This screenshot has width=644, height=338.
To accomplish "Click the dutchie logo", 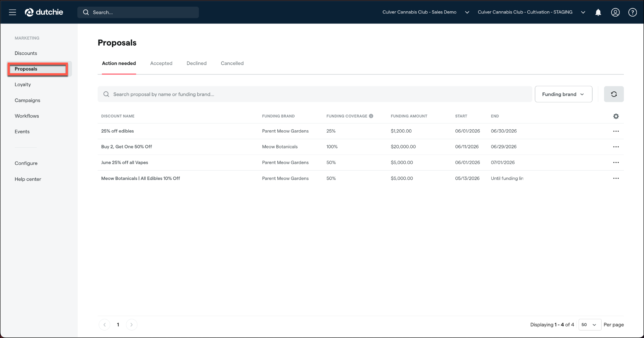I will tap(44, 12).
